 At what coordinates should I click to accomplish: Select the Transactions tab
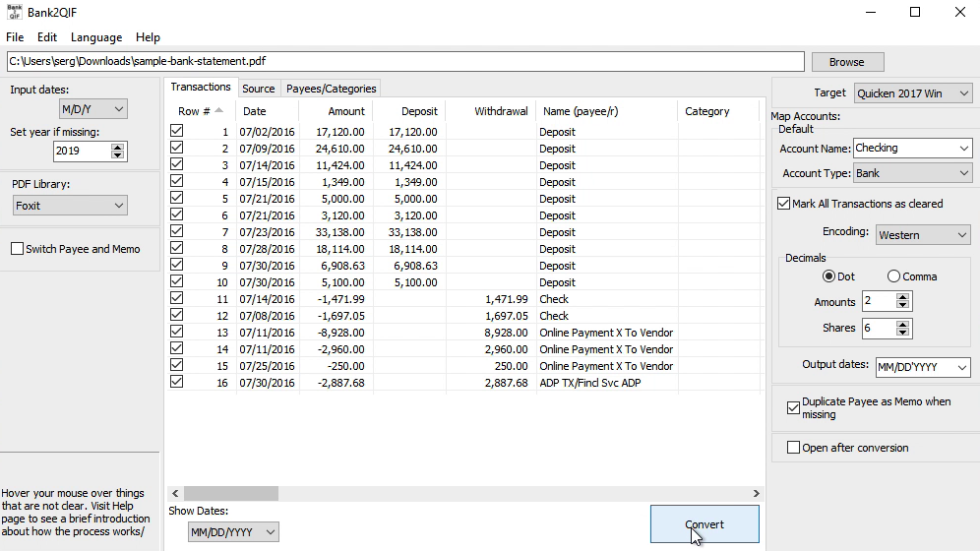tap(201, 87)
